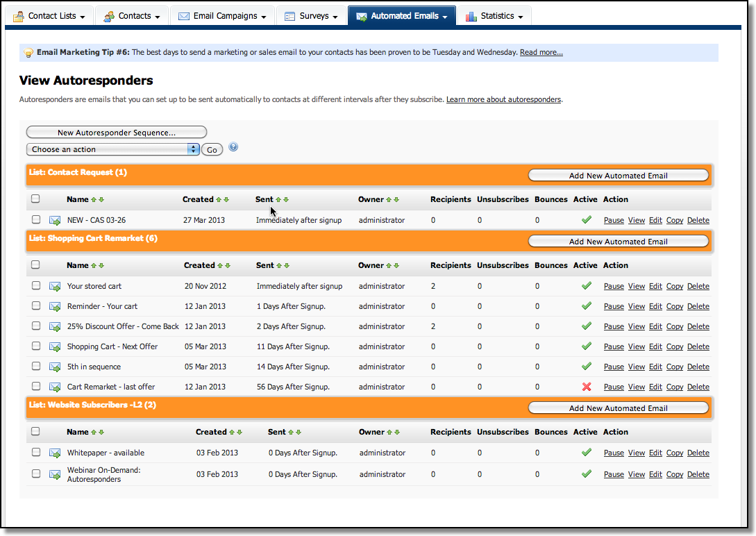756x536 pixels.
Task: Click the "New Autoresponder Sequence..." button
Action: point(116,132)
